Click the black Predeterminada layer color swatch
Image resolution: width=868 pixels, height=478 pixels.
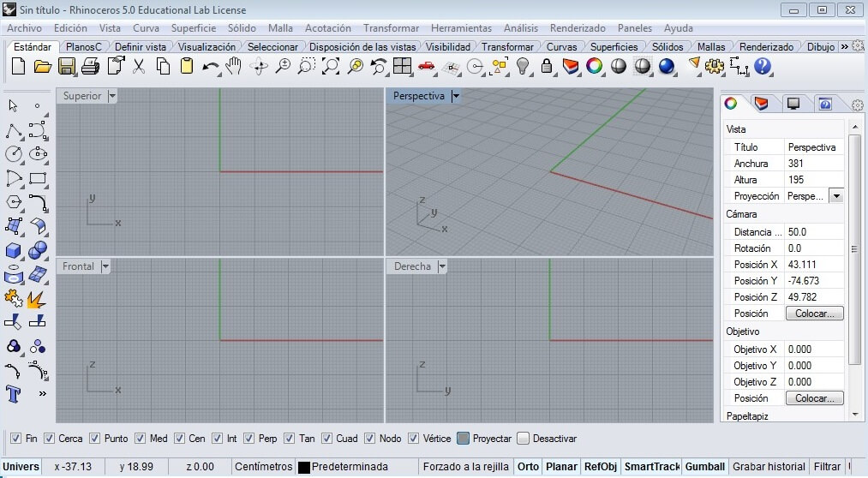point(304,467)
